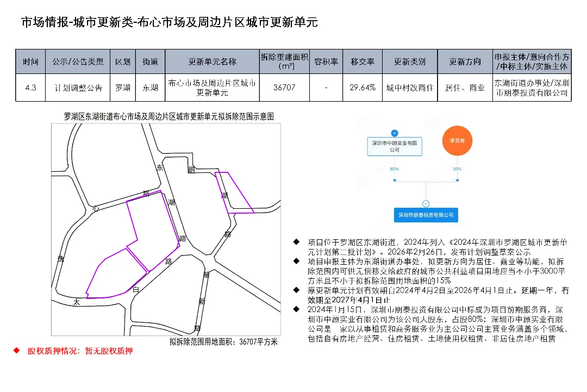Click the 区划 column header

(123, 61)
